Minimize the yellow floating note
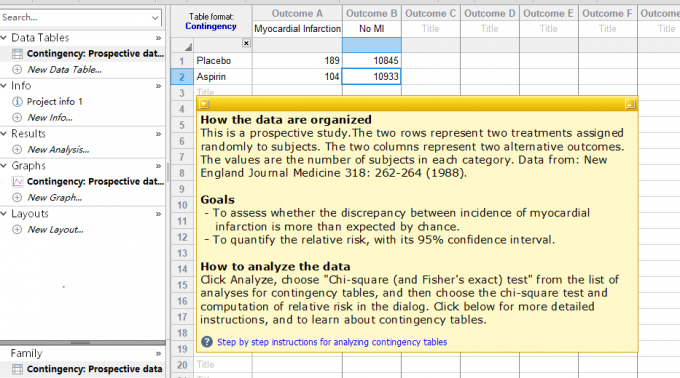The width and height of the screenshot is (680, 378). point(630,104)
